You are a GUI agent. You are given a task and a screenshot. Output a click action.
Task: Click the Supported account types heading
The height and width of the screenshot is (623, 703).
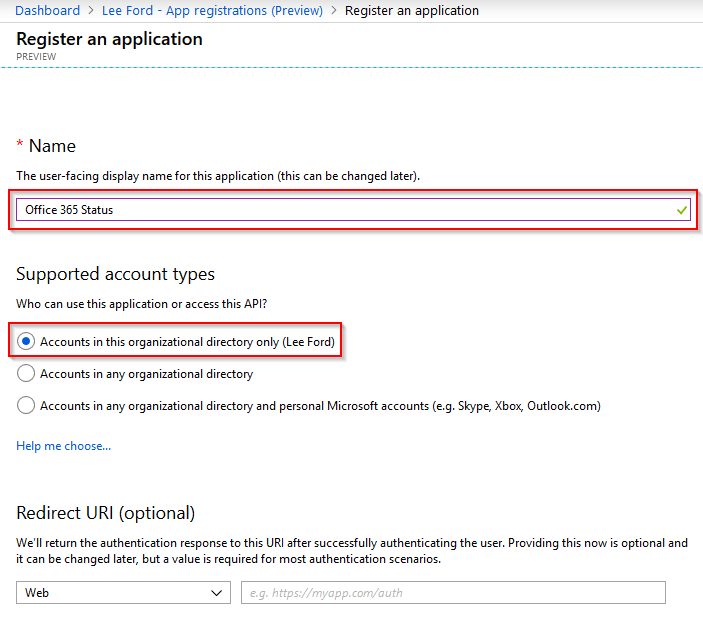[115, 274]
